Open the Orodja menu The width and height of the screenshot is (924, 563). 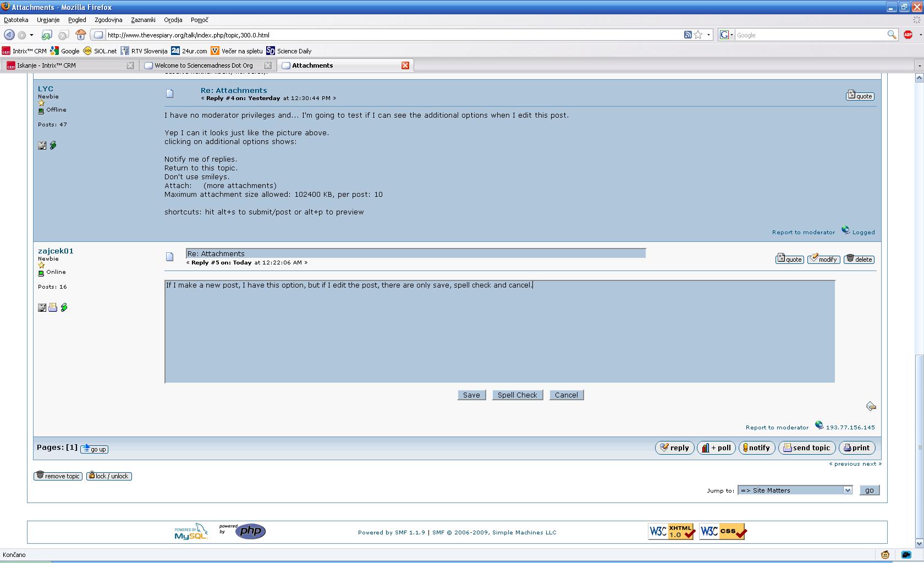point(173,20)
